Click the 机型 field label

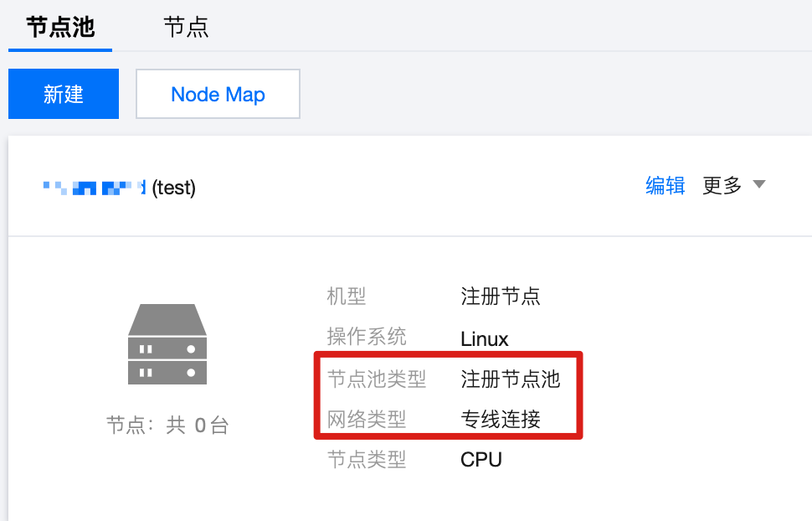(x=347, y=297)
